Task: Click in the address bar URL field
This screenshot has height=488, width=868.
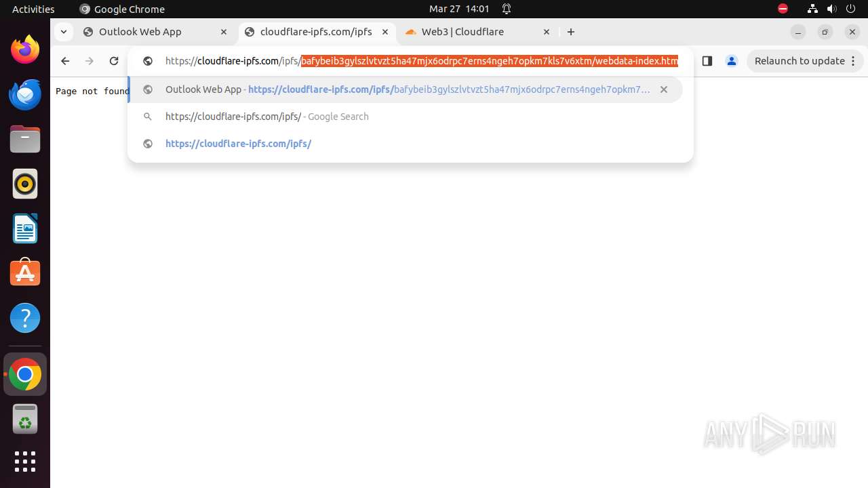Action: click(x=421, y=61)
